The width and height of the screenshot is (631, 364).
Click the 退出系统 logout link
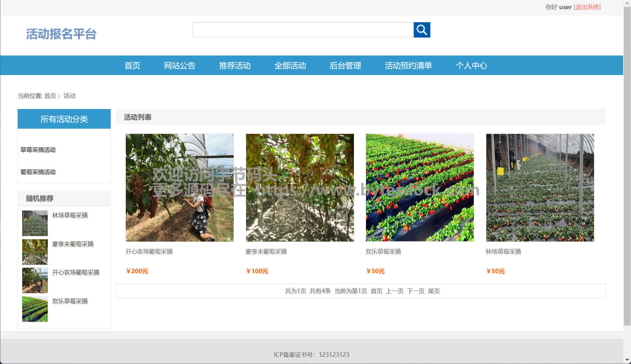(587, 7)
